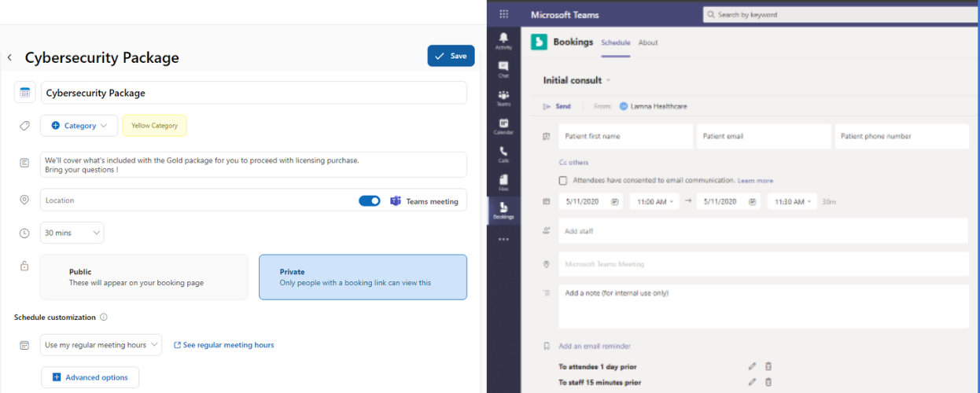Delete the To attendee 1 day prior reminder
The height and width of the screenshot is (393, 980).
[x=768, y=366]
